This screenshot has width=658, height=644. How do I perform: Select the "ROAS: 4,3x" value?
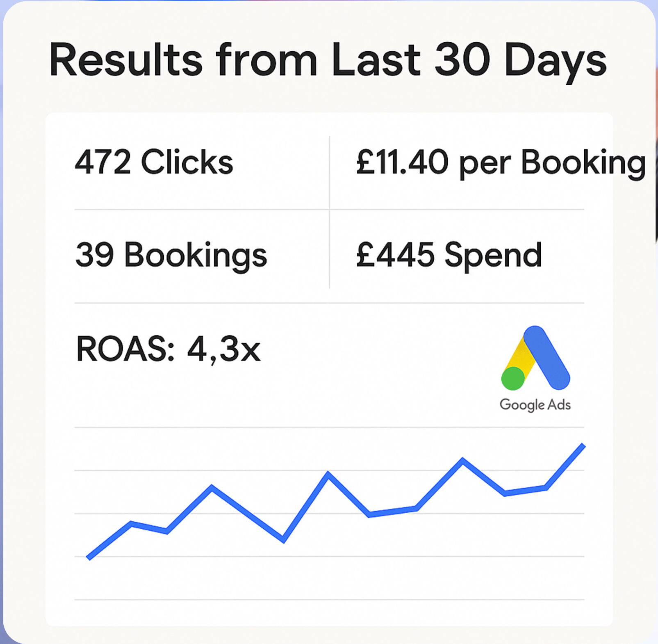pyautogui.click(x=168, y=349)
